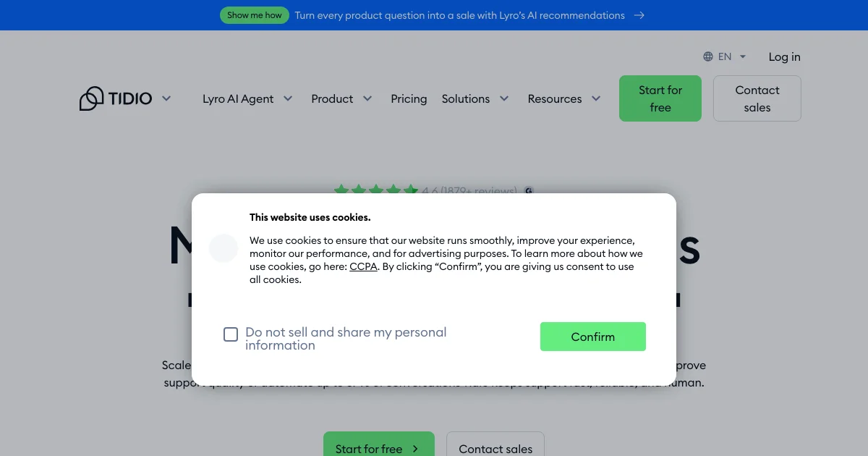Expand the Lyro AI Agent menu chevron

pos(288,98)
